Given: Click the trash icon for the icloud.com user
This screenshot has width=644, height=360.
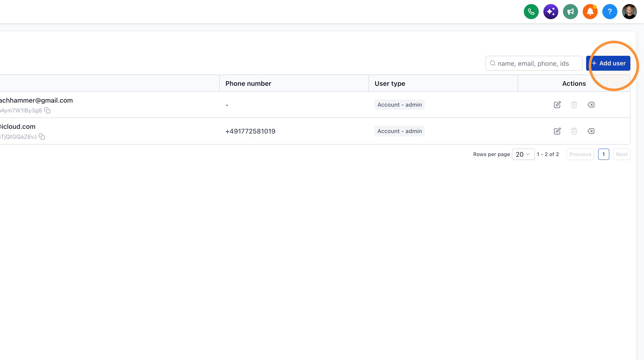Looking at the screenshot, I should (574, 131).
